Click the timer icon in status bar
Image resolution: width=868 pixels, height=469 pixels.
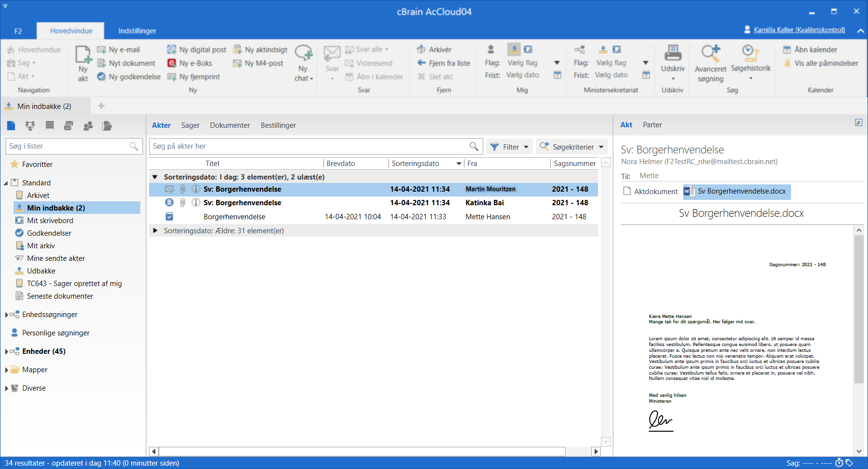click(x=839, y=463)
